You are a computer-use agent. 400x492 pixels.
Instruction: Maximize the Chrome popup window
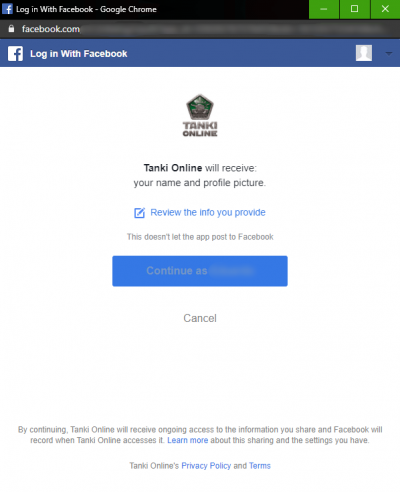pos(355,9)
